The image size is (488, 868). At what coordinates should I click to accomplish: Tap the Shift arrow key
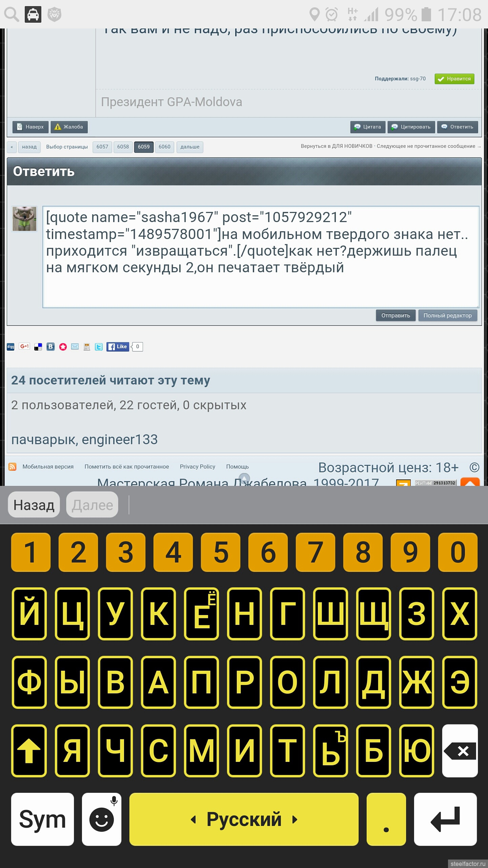point(29,751)
